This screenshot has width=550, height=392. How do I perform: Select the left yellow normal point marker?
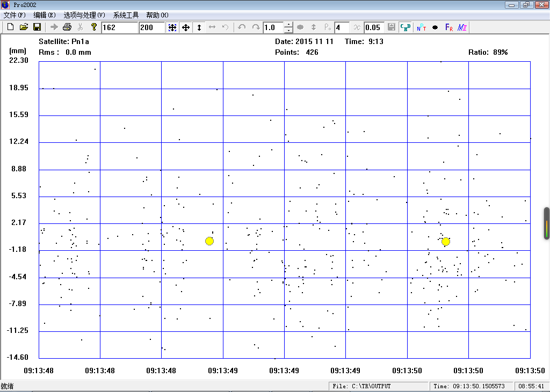(209, 241)
